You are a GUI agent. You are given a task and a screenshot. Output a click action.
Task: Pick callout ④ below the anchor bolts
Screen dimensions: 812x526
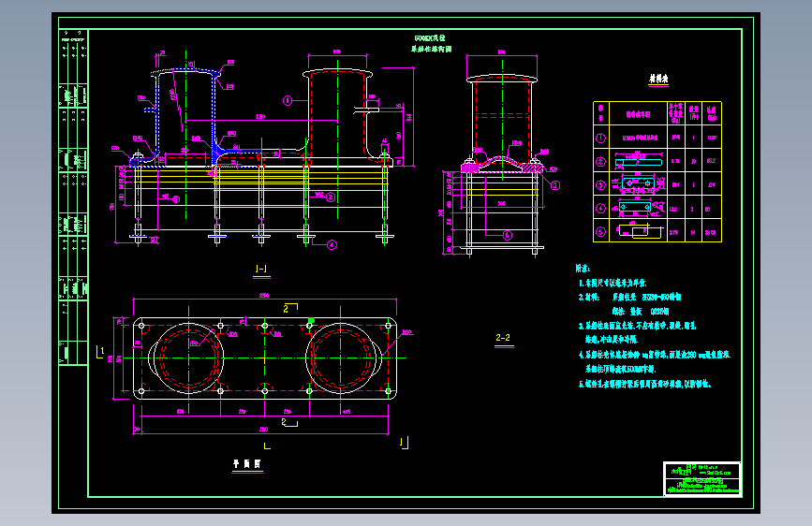point(332,245)
